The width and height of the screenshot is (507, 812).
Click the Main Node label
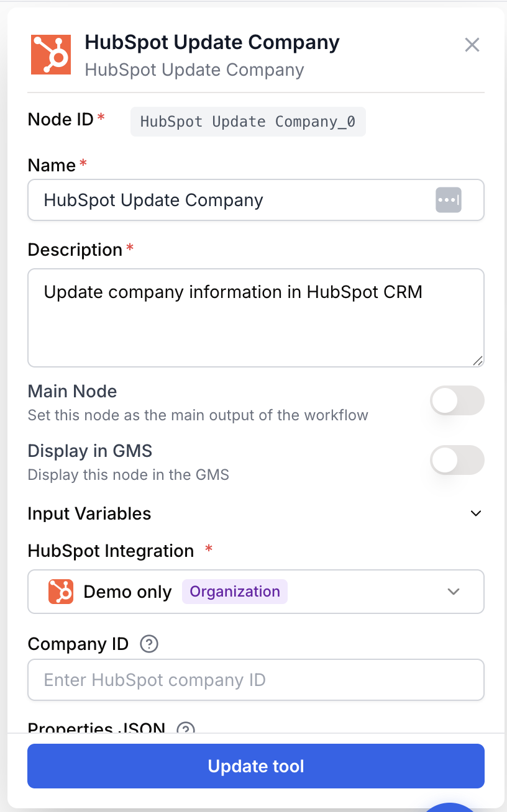73,392
